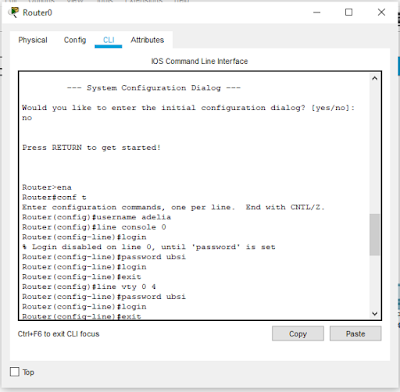
Task: Minimize the Router0 window
Action: [317, 12]
